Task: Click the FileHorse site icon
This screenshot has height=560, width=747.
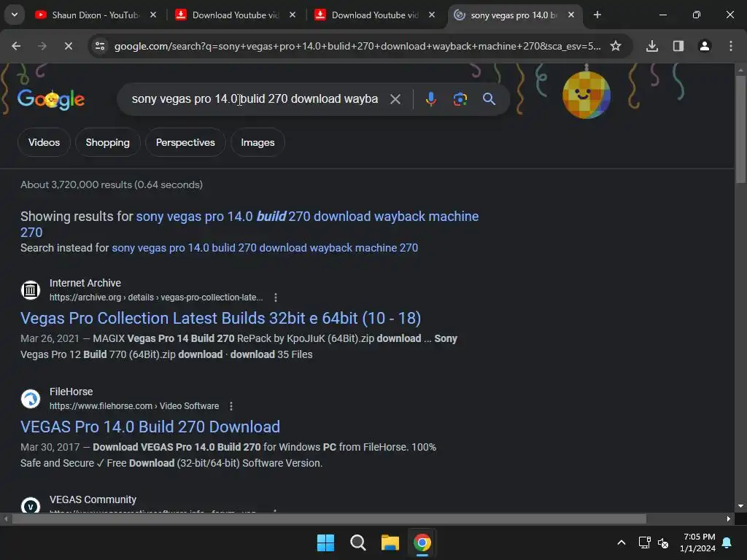Action: tap(31, 399)
